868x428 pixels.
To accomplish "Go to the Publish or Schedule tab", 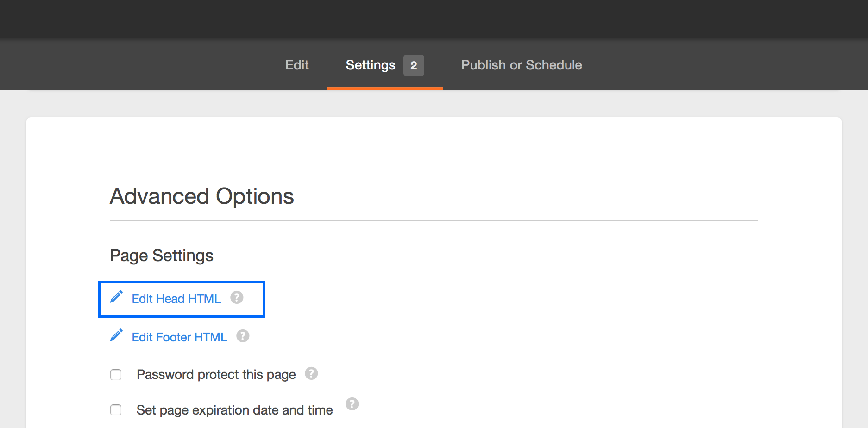I will pyautogui.click(x=522, y=65).
